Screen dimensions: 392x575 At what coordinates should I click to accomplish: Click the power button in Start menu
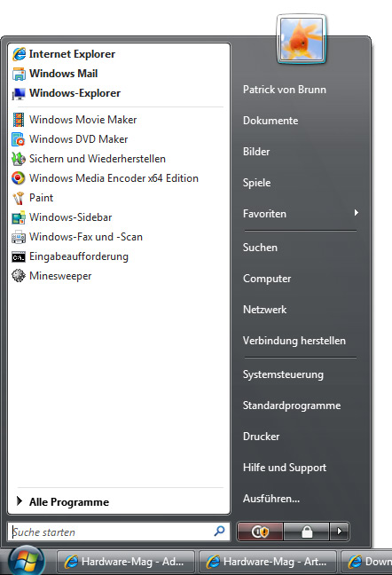[260, 532]
